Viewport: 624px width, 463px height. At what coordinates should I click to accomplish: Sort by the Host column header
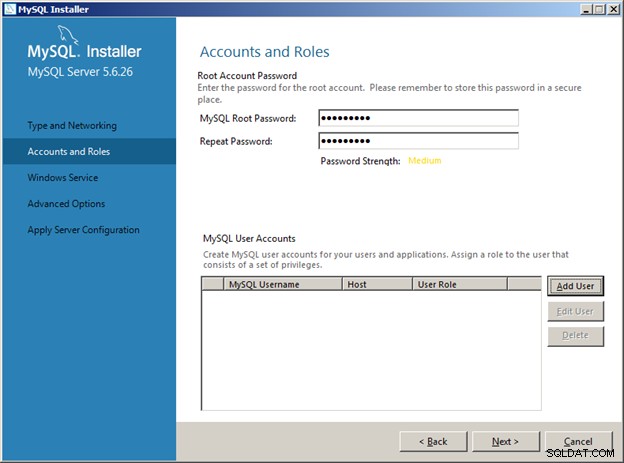click(x=377, y=284)
